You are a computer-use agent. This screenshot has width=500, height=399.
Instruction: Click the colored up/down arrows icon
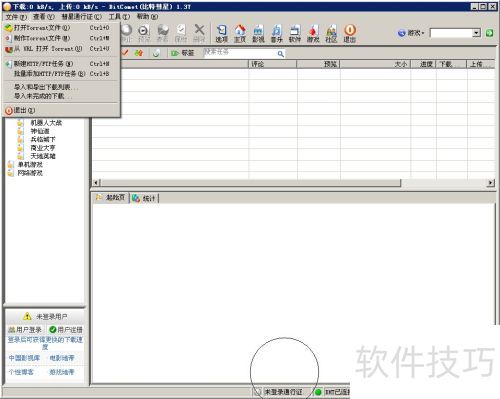coord(139,53)
